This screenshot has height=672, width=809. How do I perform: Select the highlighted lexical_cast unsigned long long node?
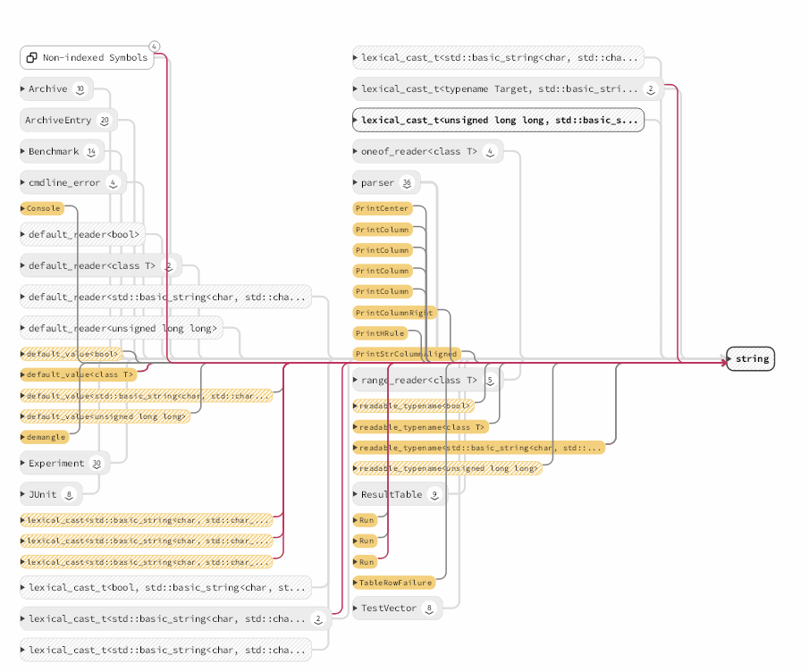point(498,120)
